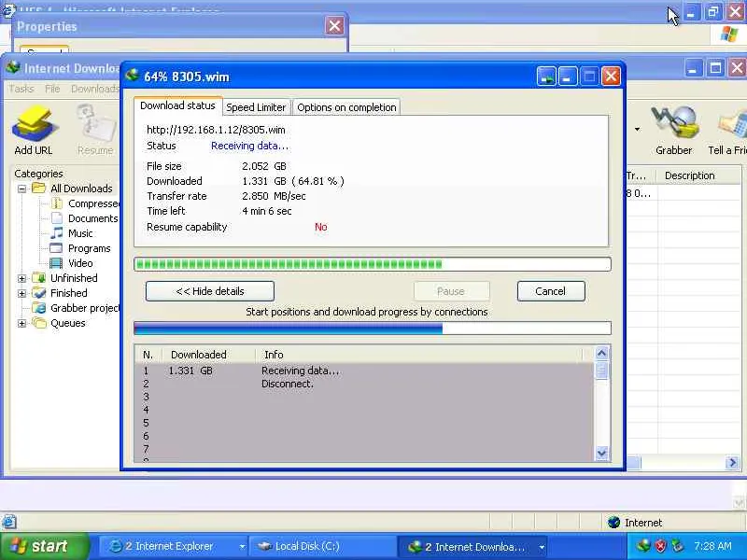The image size is (747, 560).
Task: Select the All Downloads tree label
Action: point(81,189)
